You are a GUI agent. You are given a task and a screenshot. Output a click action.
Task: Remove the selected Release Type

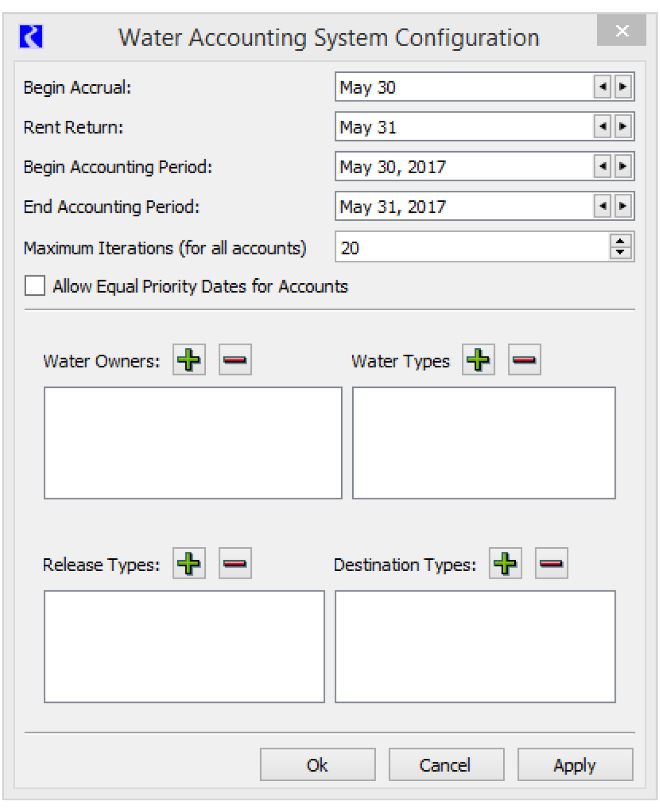pyautogui.click(x=235, y=563)
